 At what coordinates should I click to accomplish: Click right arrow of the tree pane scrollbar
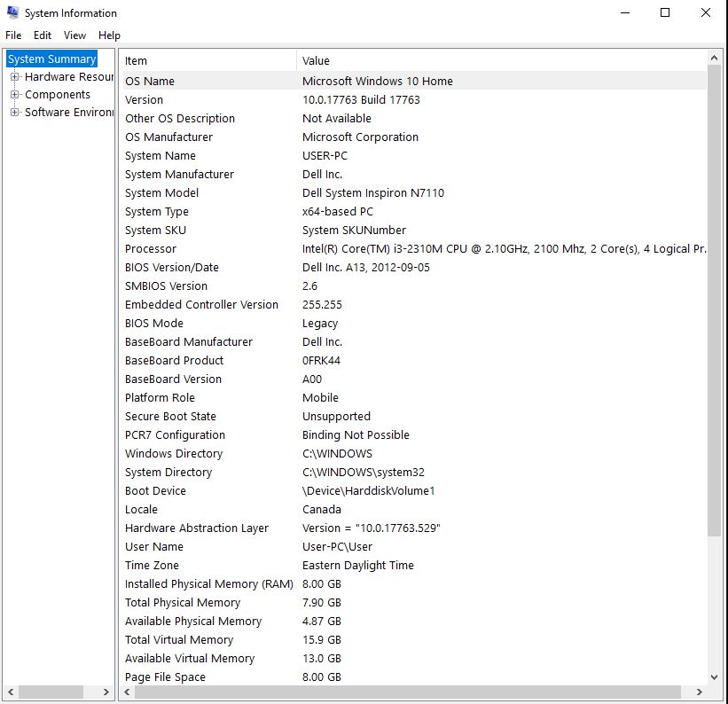pos(106,692)
